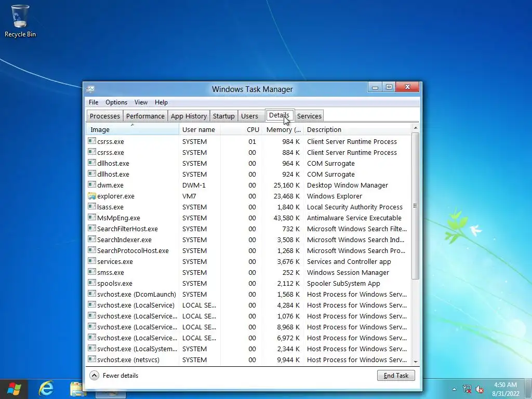Click the 25,160 K memory value
The image size is (532, 399).
287,185
